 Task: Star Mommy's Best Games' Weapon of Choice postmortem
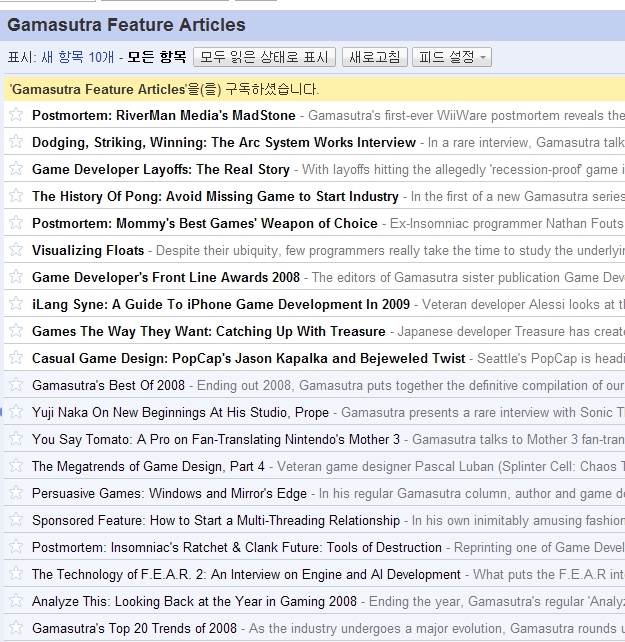(x=16, y=223)
